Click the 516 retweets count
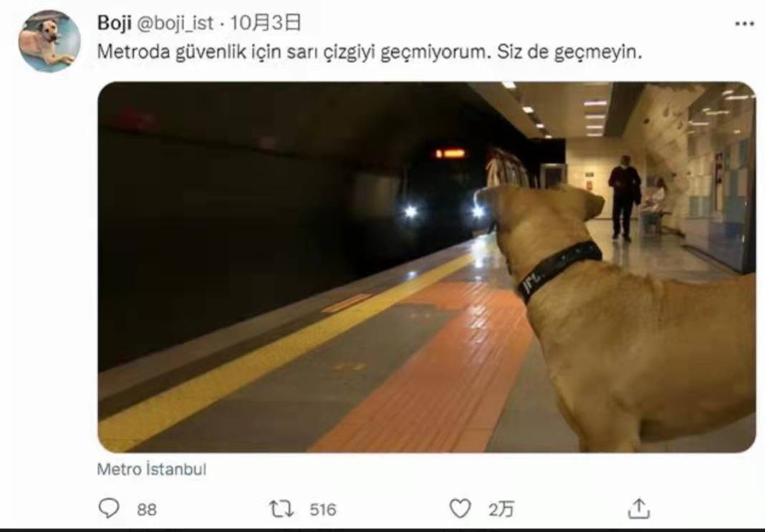This screenshot has height=532, width=765. pyautogui.click(x=323, y=510)
